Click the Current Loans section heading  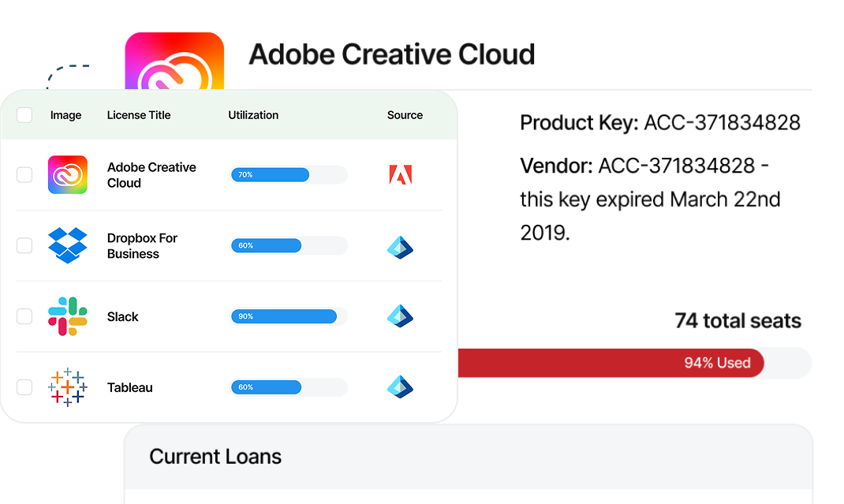click(x=215, y=457)
